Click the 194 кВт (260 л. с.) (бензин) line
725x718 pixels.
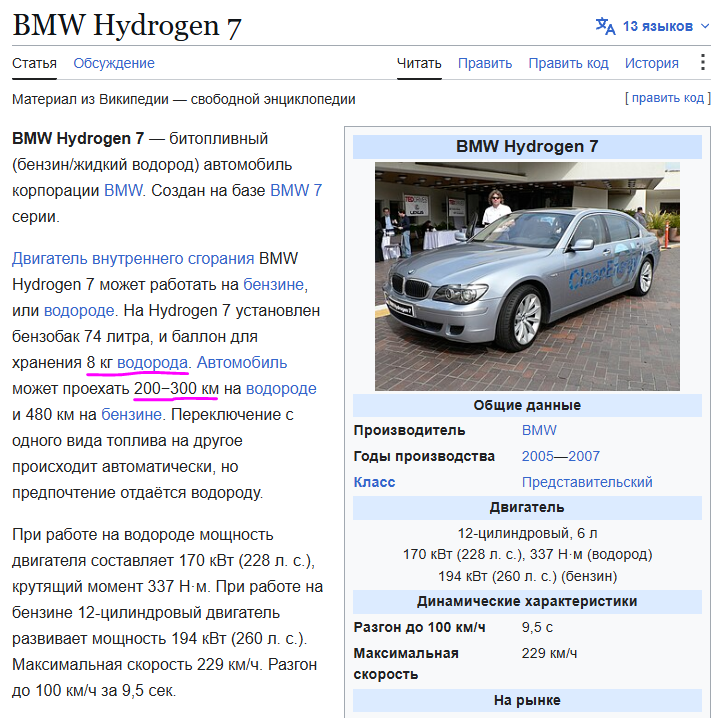click(x=528, y=577)
